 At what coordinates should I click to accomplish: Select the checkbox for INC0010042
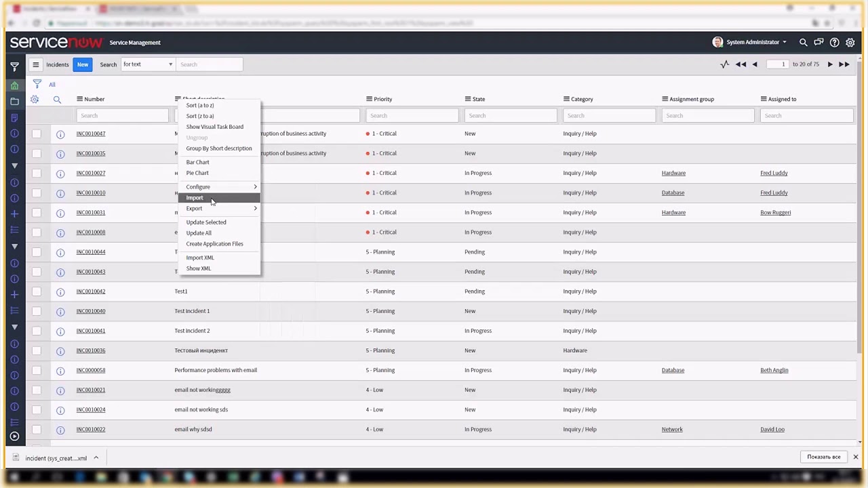[37, 291]
